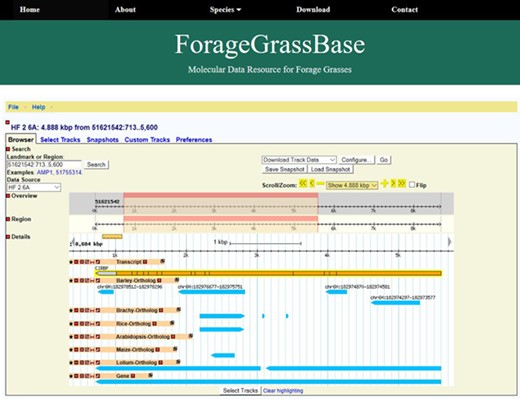Collapse the Search section

point(8,149)
